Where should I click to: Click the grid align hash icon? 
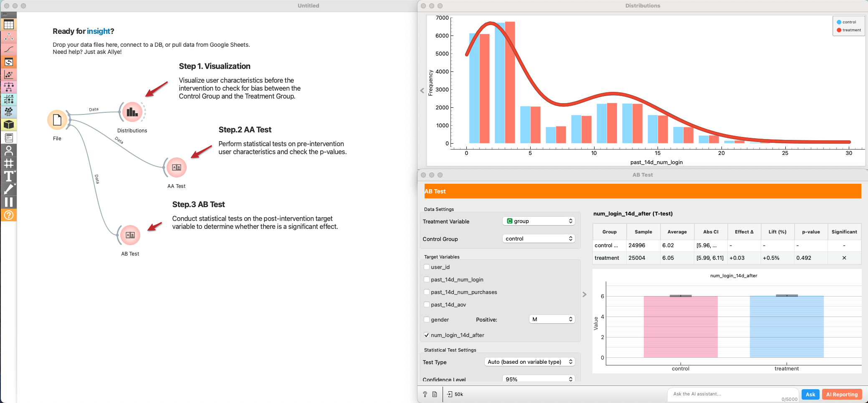(8, 163)
